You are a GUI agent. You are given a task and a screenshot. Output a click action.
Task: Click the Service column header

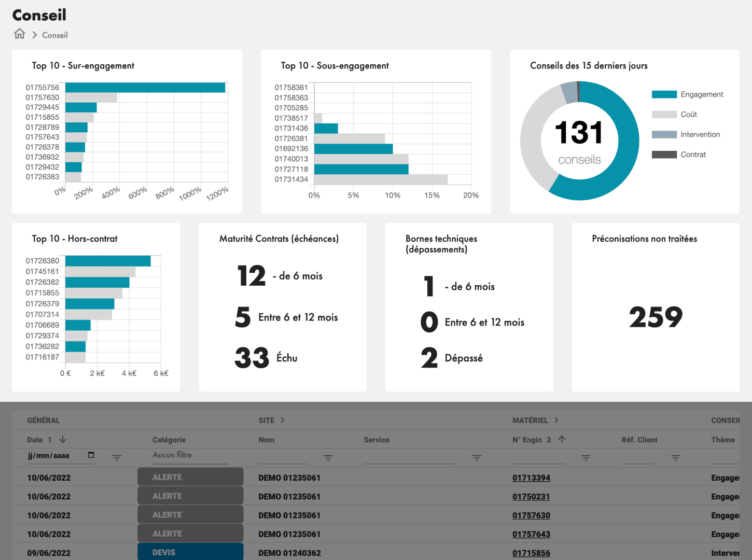point(377,440)
